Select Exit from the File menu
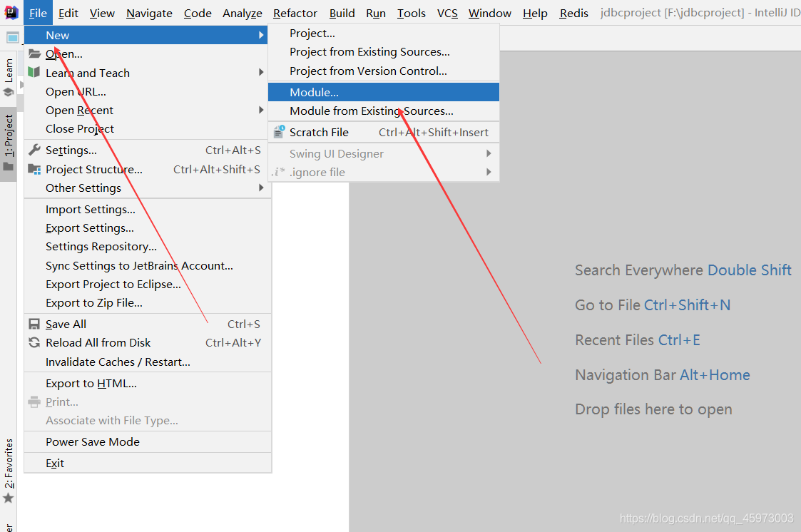The image size is (801, 532). click(x=148, y=463)
